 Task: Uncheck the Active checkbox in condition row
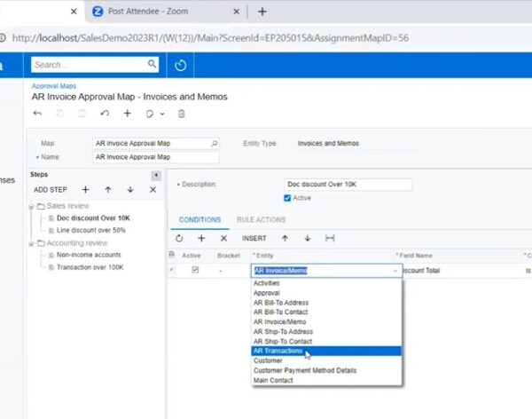click(x=195, y=270)
